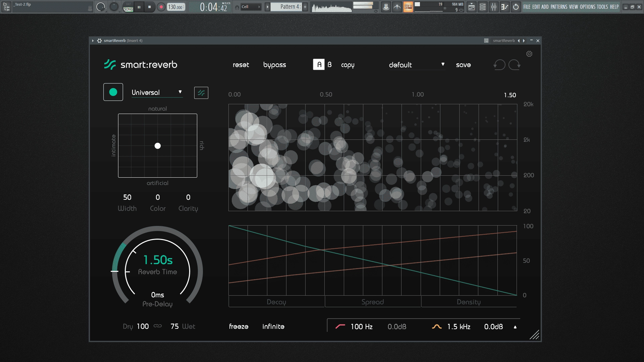644x362 pixels.
Task: Click the 1.5 kHz frequency value
Action: (459, 326)
